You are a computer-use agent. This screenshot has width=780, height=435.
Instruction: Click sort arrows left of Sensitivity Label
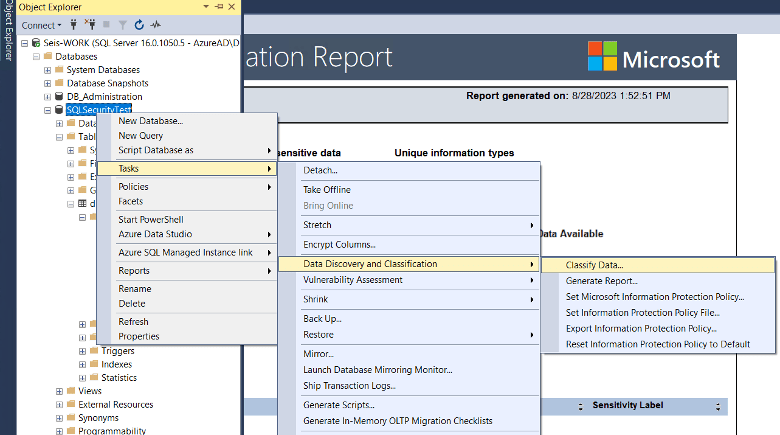[581, 406]
